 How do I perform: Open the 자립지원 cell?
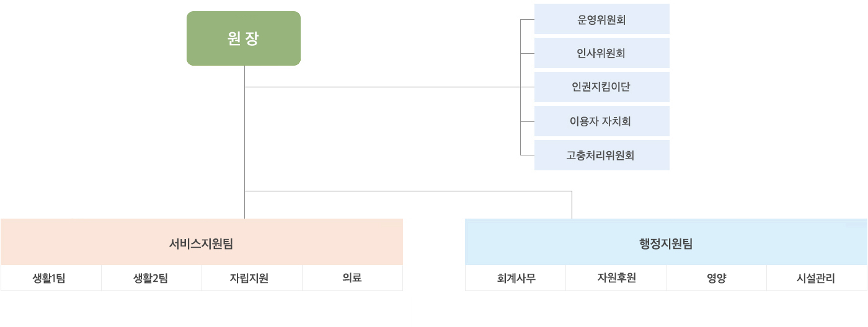(252, 278)
